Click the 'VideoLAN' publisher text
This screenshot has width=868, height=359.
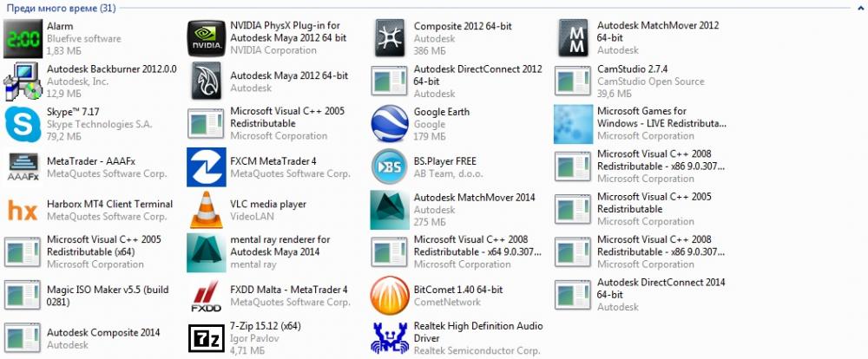(x=252, y=216)
